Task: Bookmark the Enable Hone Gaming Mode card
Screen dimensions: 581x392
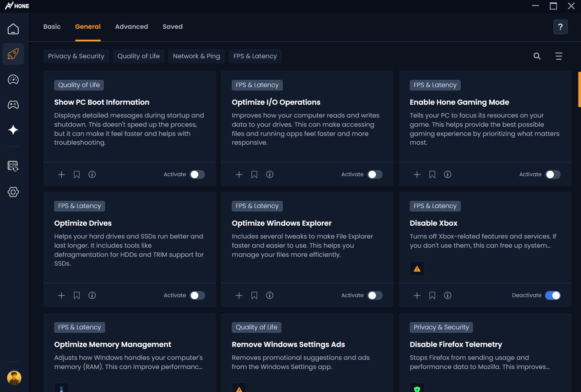Action: pos(432,174)
